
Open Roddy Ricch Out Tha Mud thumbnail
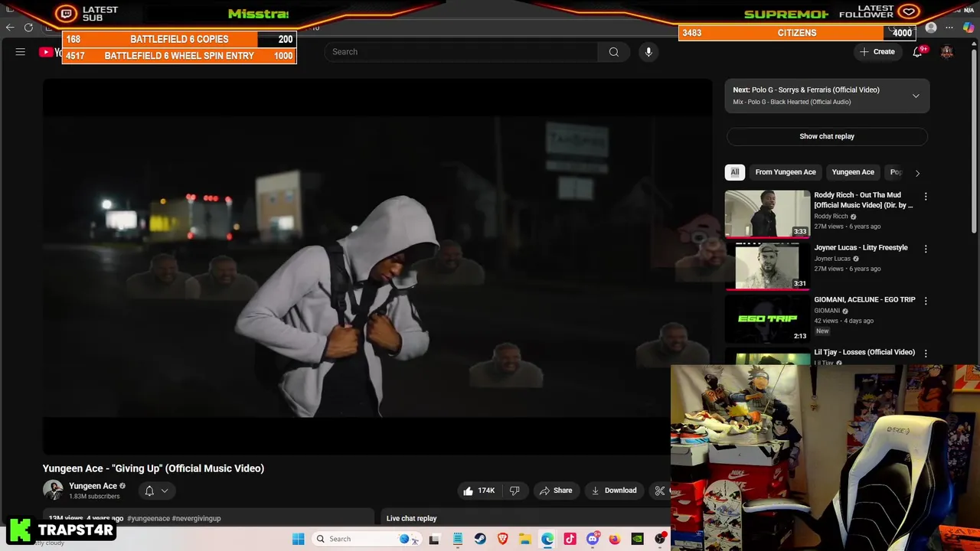[x=767, y=214]
